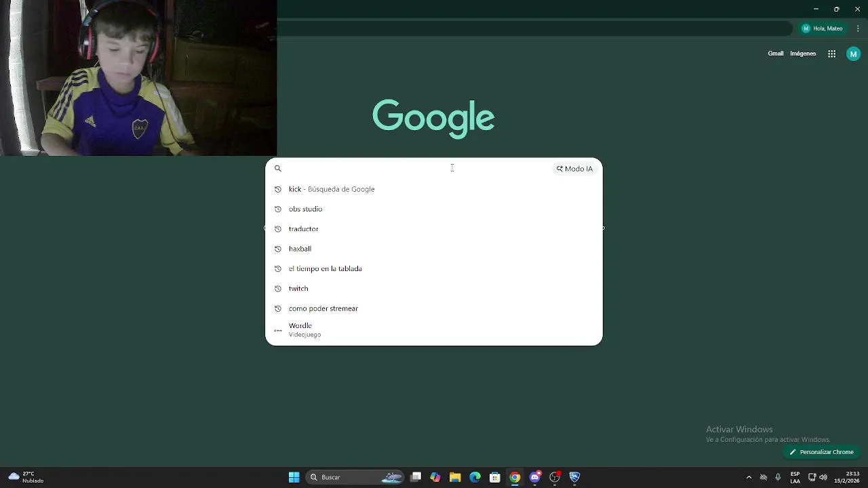The height and width of the screenshot is (488, 868).
Task: Click the Chrome taskbar icon
Action: tap(515, 477)
